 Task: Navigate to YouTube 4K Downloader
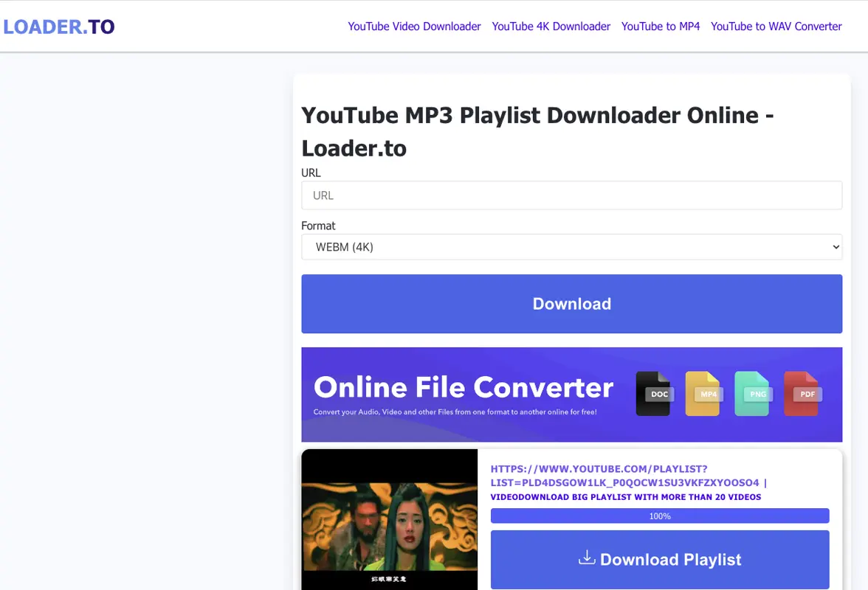click(x=551, y=26)
